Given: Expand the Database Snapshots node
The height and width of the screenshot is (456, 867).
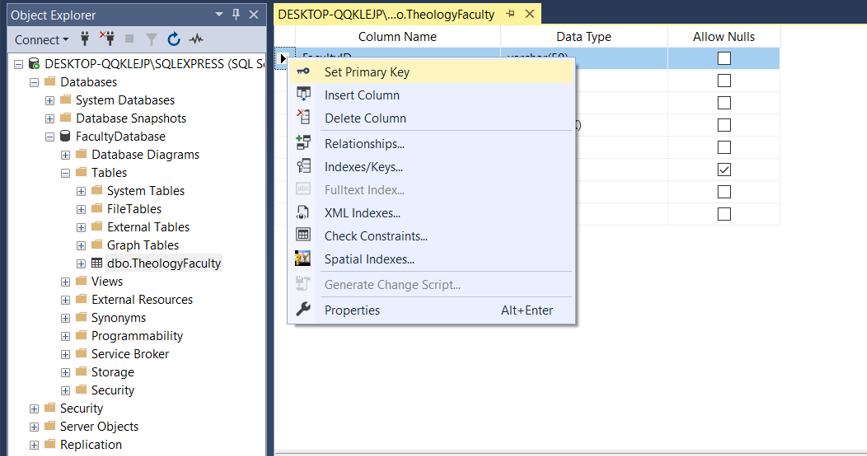Looking at the screenshot, I should click(49, 118).
